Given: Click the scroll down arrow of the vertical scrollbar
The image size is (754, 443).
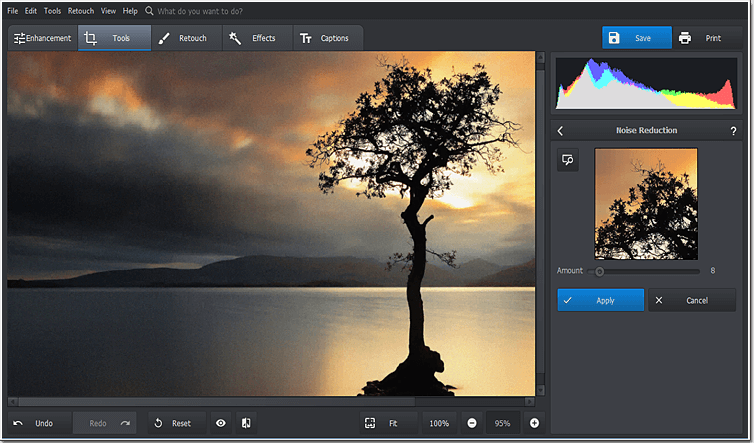Looking at the screenshot, I should [540, 390].
